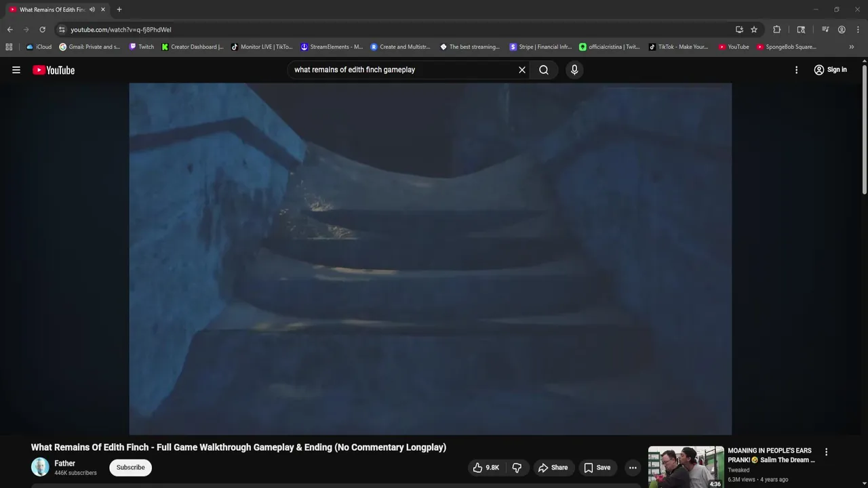868x488 pixels.
Task: Open StreamElements bookmark
Action: tap(332, 47)
